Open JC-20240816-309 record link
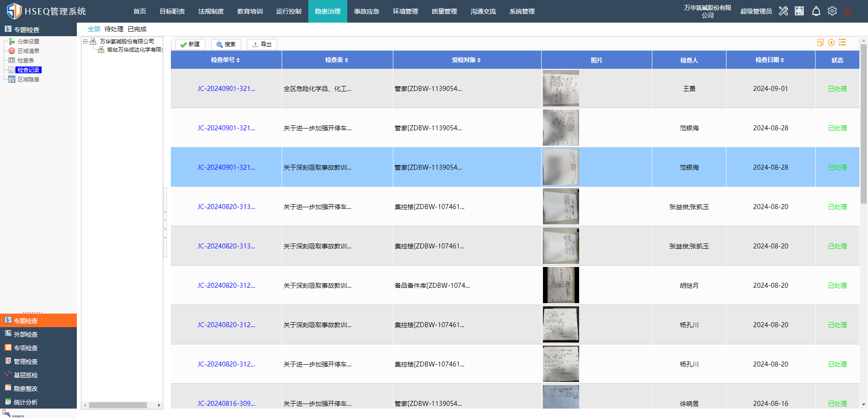 pyautogui.click(x=226, y=404)
